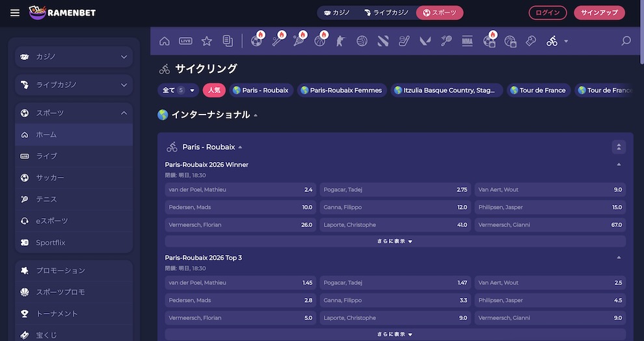Select the e-soccer icon
Screen dimensions: 644x341
point(489,41)
